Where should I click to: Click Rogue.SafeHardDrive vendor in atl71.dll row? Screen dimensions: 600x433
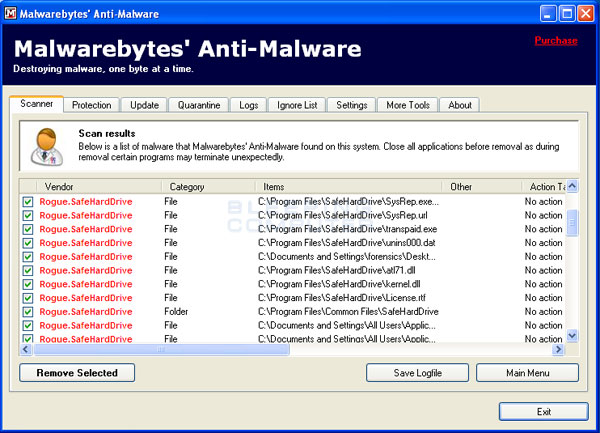86,270
